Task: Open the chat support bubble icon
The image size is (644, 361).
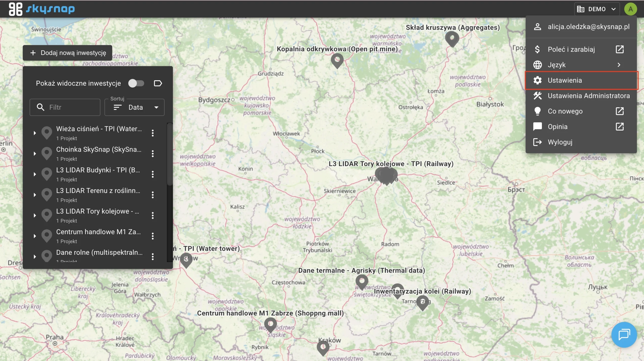Action: coord(624,335)
